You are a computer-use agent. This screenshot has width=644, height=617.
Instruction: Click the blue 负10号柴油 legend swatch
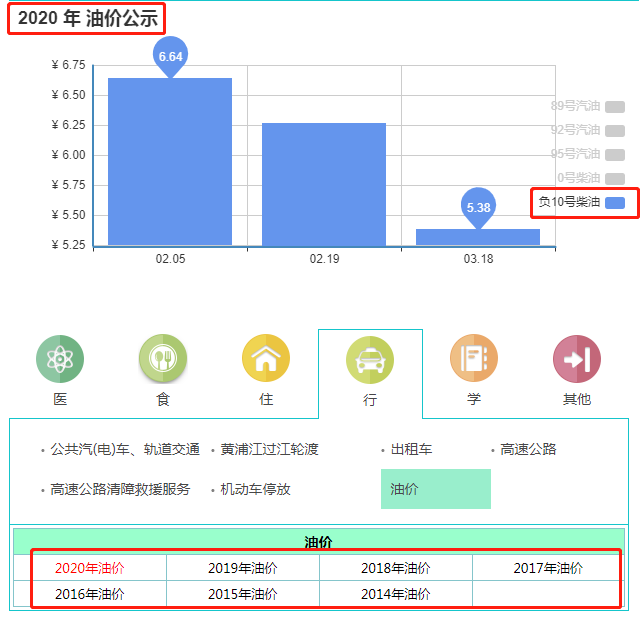click(615, 203)
